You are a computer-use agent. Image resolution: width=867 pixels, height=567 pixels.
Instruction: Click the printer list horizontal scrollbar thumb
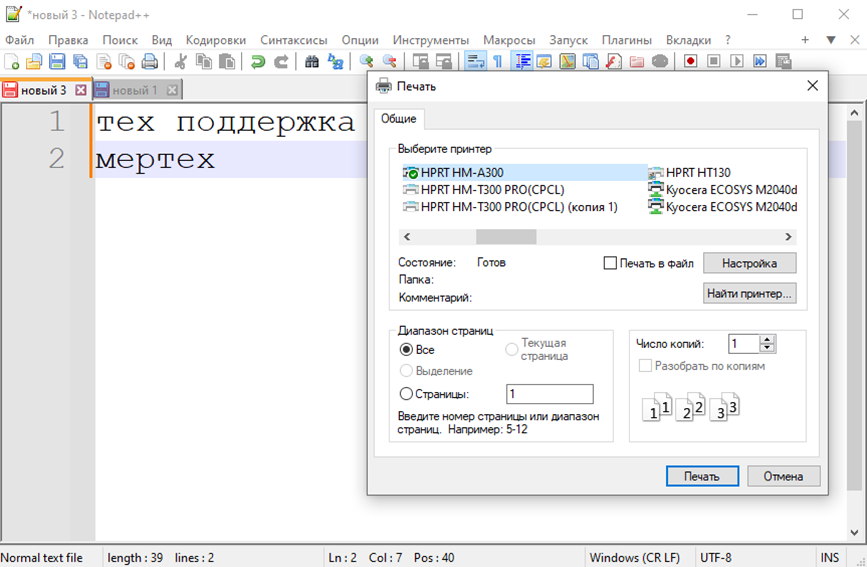(x=506, y=237)
